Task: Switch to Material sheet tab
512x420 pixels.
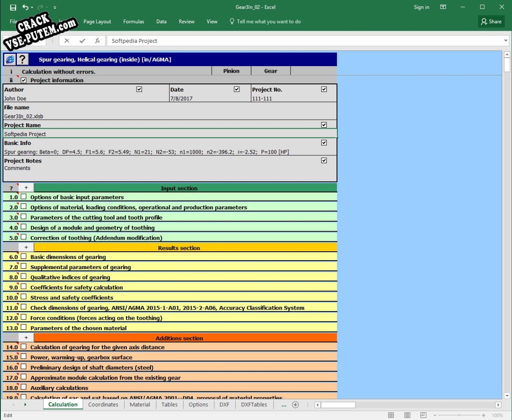Action: (x=140, y=405)
